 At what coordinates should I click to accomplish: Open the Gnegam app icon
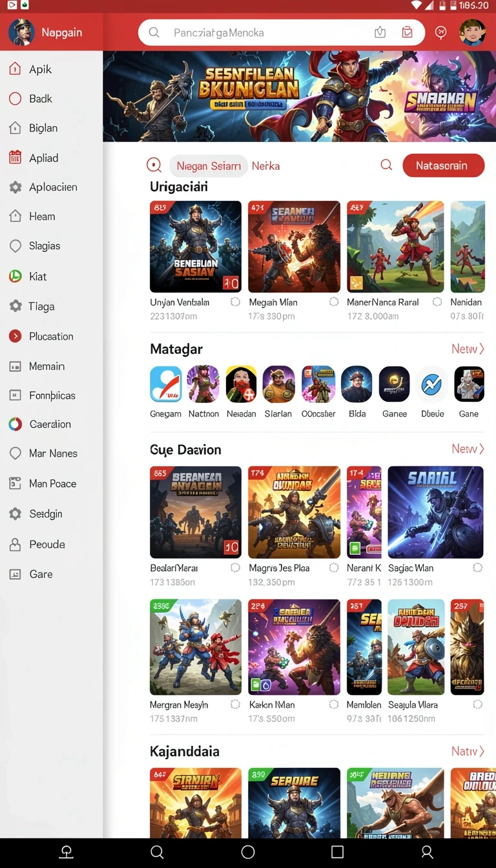(166, 384)
